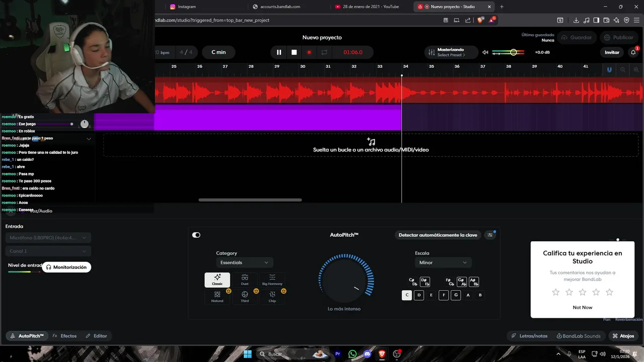Viewport: 644px width, 362px height.
Task: Click the Brave Shields lion icon
Action: click(480, 20)
